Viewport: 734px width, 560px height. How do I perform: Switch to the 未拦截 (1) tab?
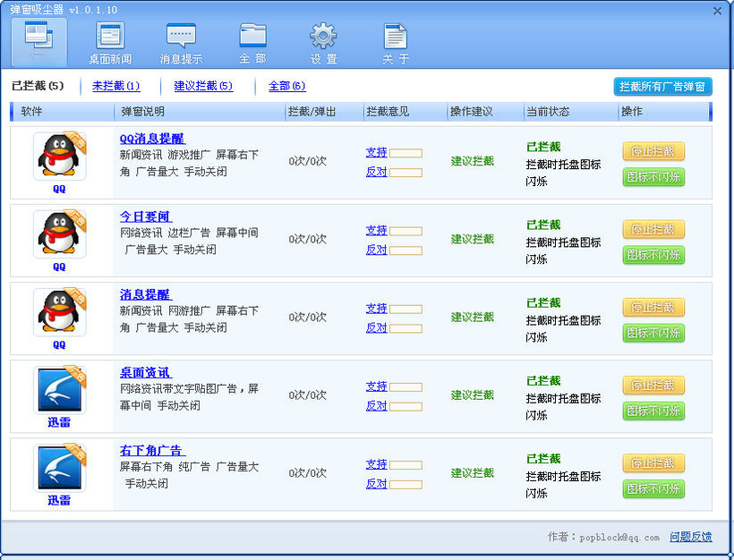116,86
